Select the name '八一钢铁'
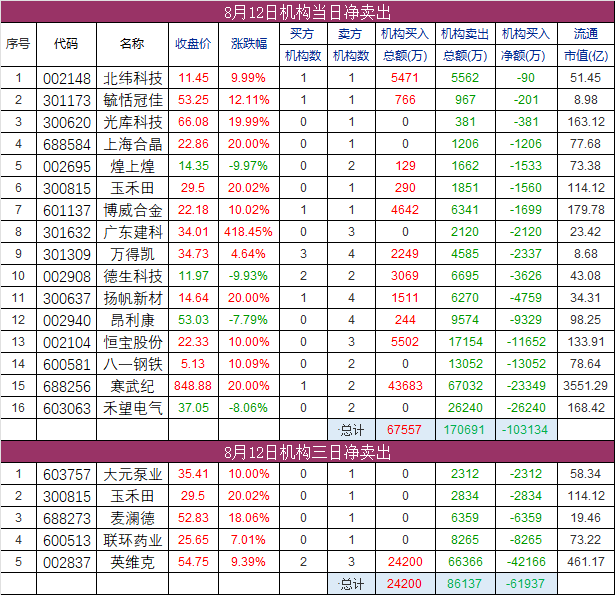This screenshot has width=615, height=595. click(x=133, y=364)
